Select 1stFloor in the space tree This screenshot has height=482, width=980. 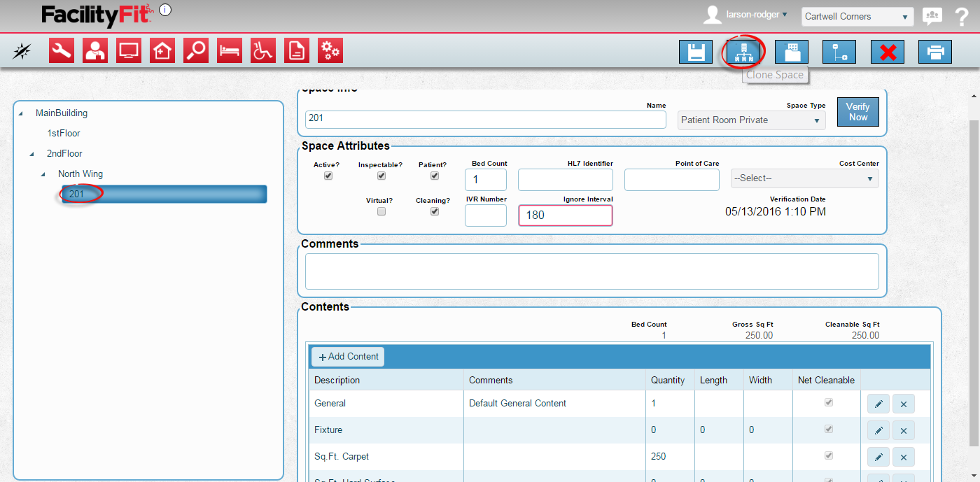coord(64,133)
